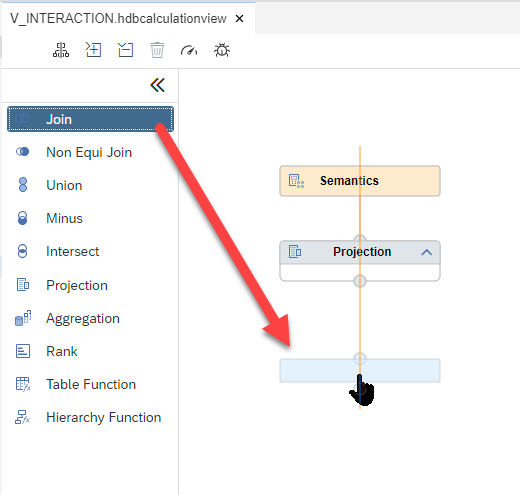
Task: Click the Projection node's bottom connector circle
Action: click(x=360, y=281)
